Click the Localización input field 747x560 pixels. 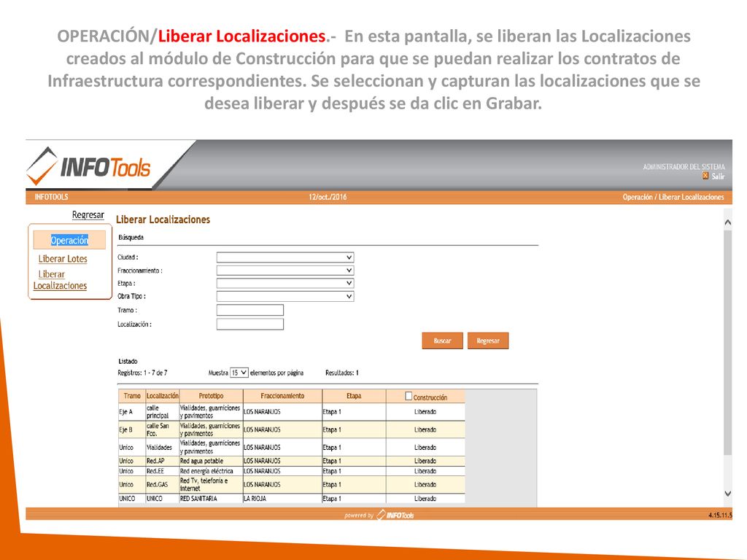250,324
